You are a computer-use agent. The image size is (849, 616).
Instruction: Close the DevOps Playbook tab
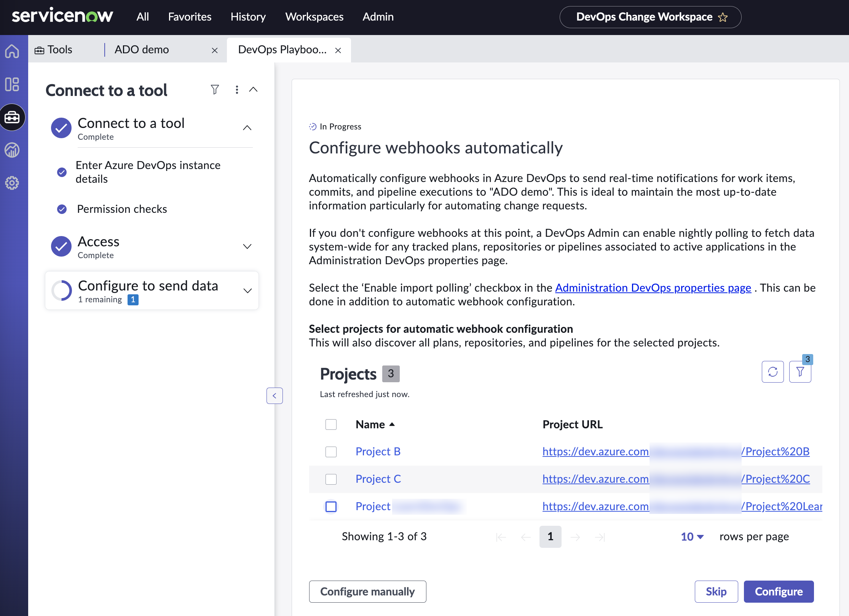[338, 50]
